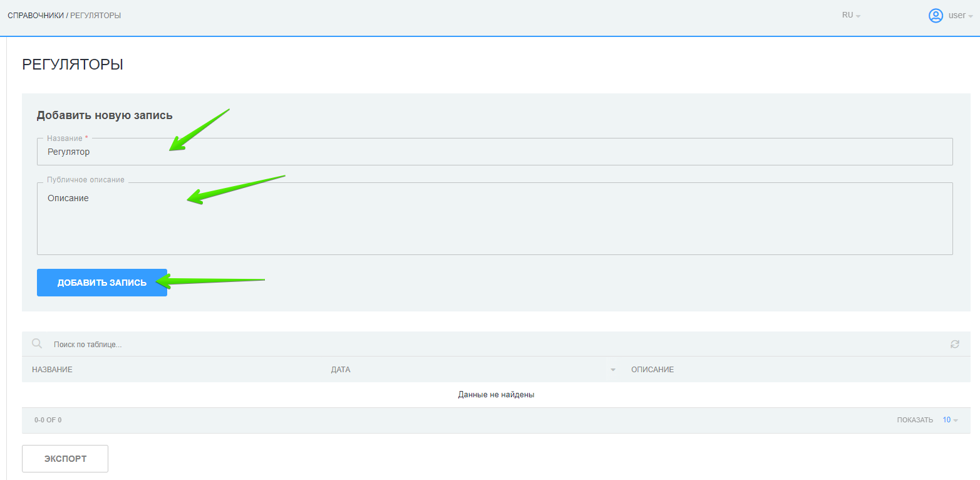Image resolution: width=980 pixels, height=480 pixels.
Task: Click the РЕГУЛЯТОРЫ breadcrumb item
Action: click(95, 16)
